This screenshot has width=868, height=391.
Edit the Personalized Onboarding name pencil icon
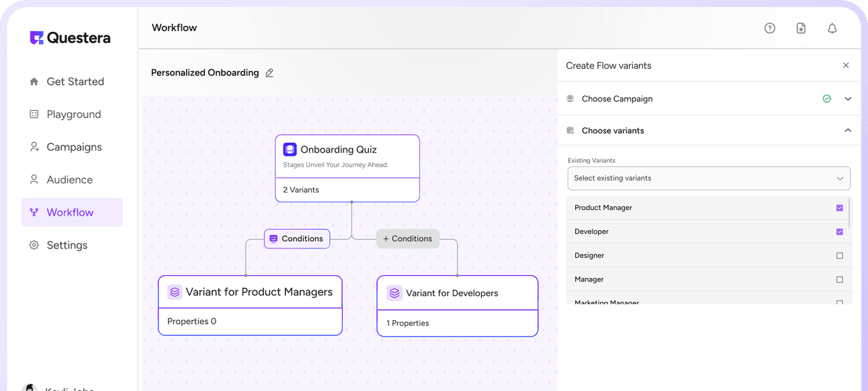pos(269,73)
